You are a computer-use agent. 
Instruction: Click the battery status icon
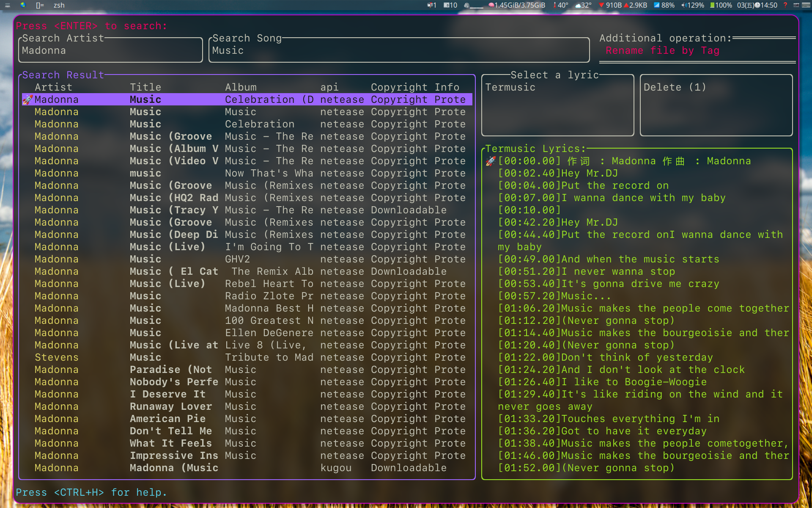click(x=712, y=5)
